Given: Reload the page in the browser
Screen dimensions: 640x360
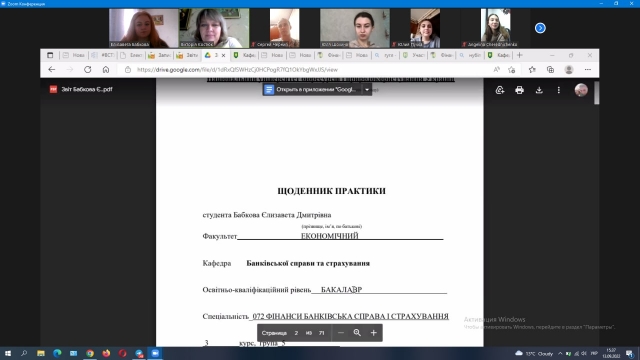Looking at the screenshot, I should [87, 70].
